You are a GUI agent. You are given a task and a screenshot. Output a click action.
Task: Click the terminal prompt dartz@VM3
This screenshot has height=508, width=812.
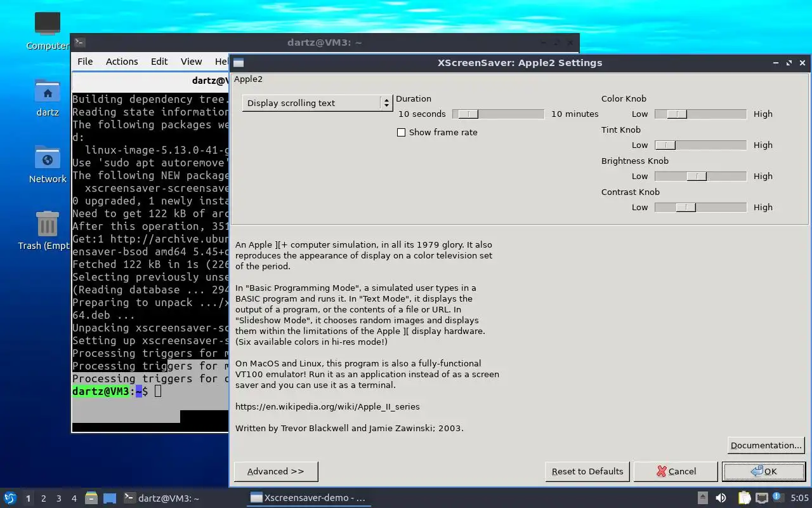coord(101,391)
